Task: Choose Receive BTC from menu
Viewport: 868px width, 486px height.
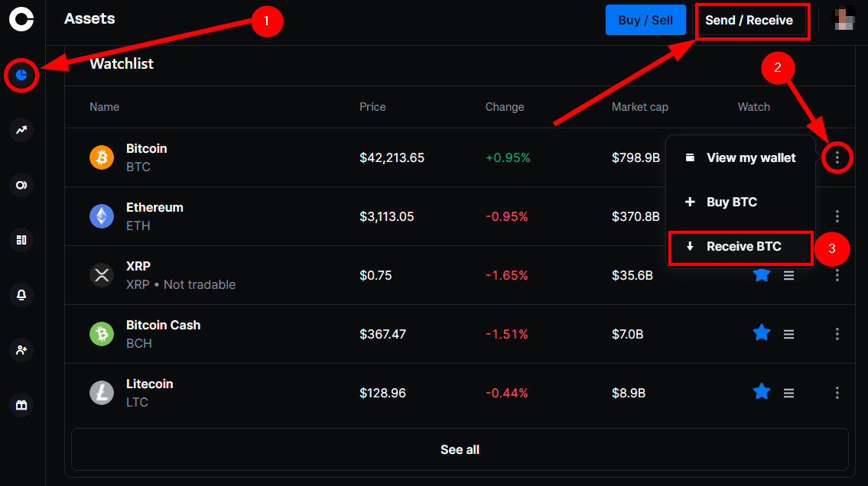Action: (x=741, y=247)
